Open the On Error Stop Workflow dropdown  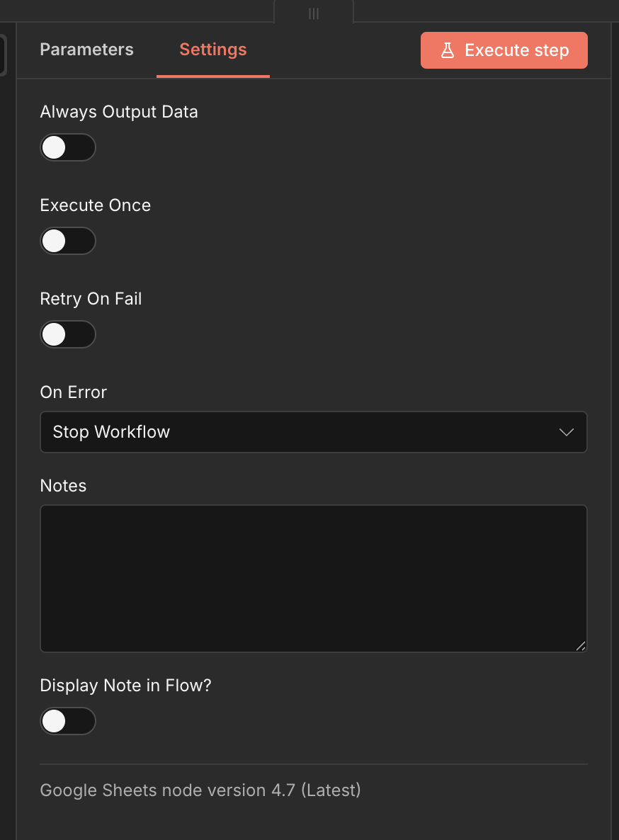click(x=313, y=432)
